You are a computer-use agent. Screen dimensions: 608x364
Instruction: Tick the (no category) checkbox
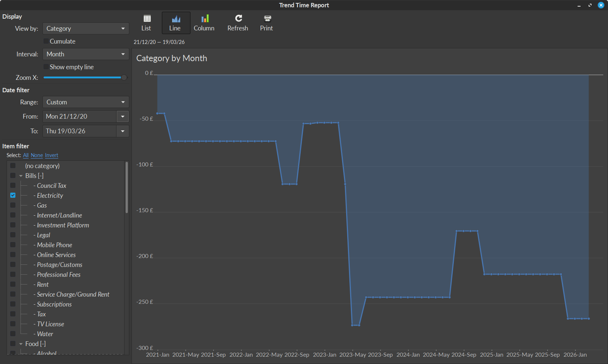tap(13, 166)
